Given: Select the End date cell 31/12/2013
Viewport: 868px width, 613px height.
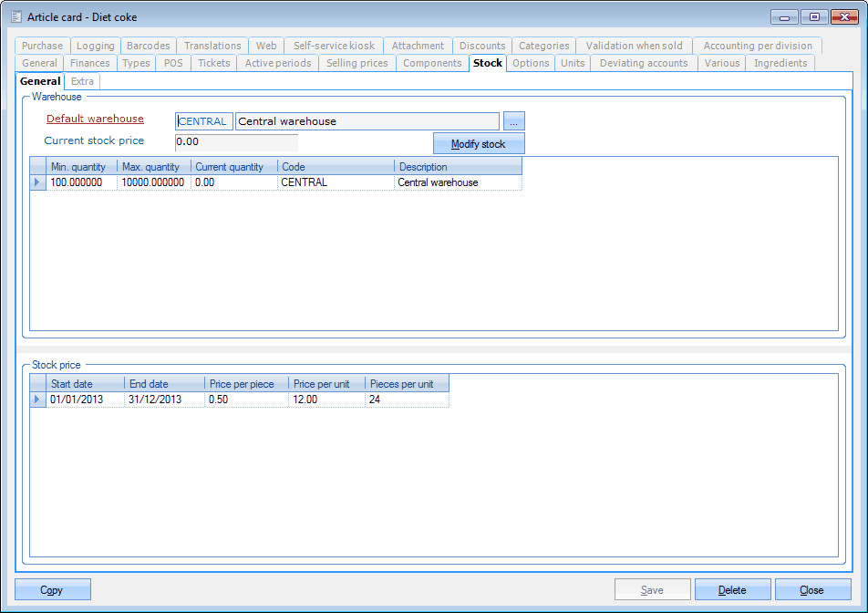Looking at the screenshot, I should [x=164, y=400].
